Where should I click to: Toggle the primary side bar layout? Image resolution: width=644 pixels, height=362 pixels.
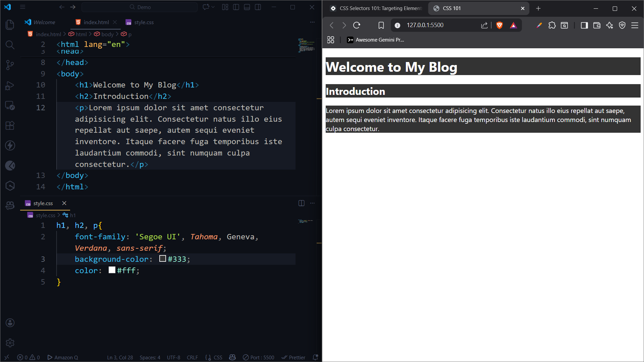(x=236, y=7)
